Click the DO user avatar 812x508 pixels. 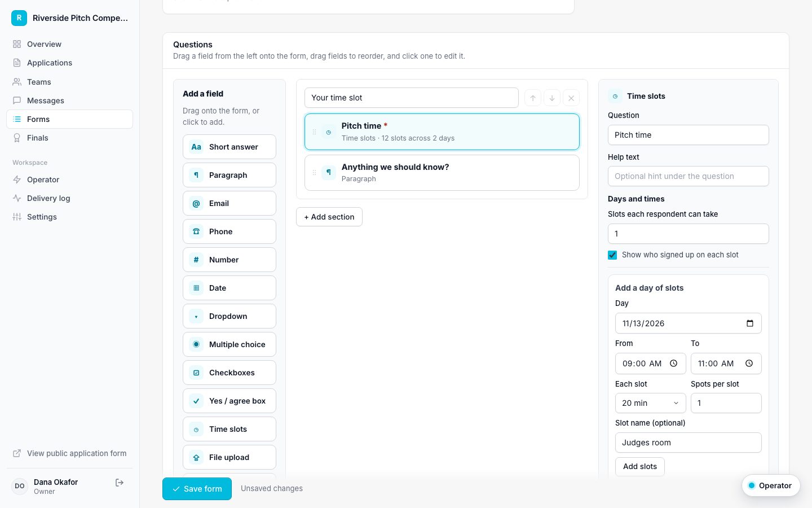coord(20,486)
